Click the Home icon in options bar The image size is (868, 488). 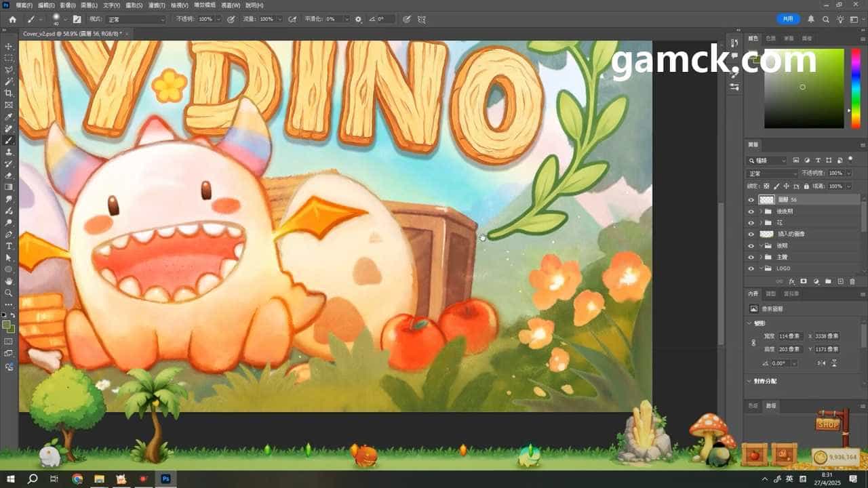(x=12, y=19)
